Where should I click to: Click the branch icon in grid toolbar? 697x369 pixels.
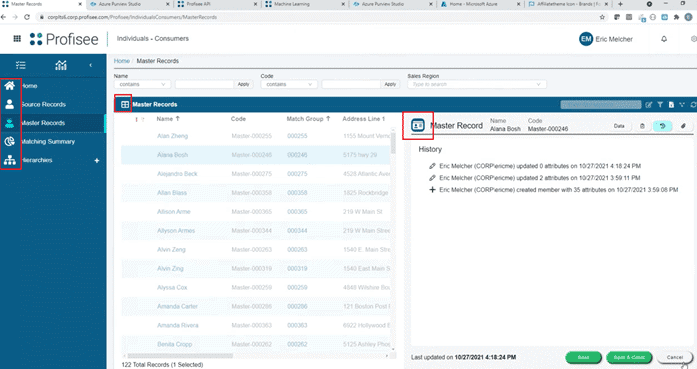tap(682, 104)
